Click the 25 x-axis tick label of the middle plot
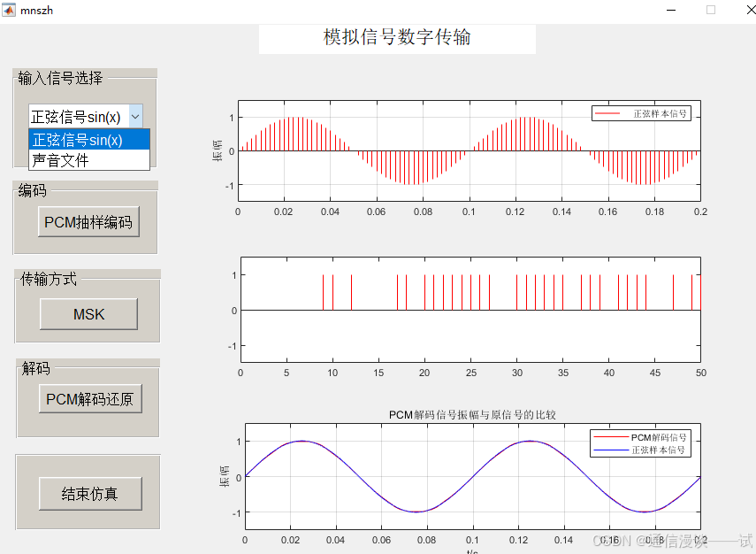The image size is (756, 554). 471,373
